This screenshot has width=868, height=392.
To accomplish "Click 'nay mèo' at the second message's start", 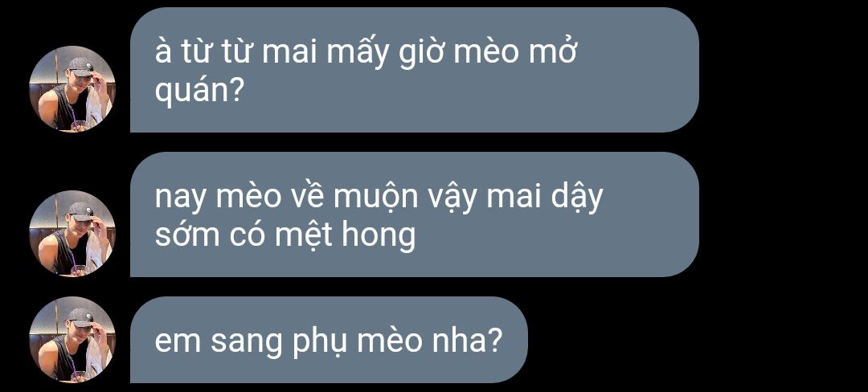I will (218, 198).
